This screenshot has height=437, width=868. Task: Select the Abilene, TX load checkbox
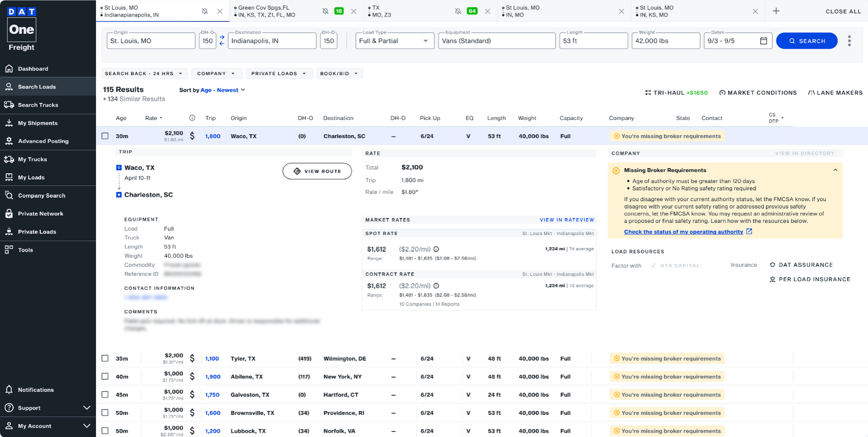tap(105, 376)
